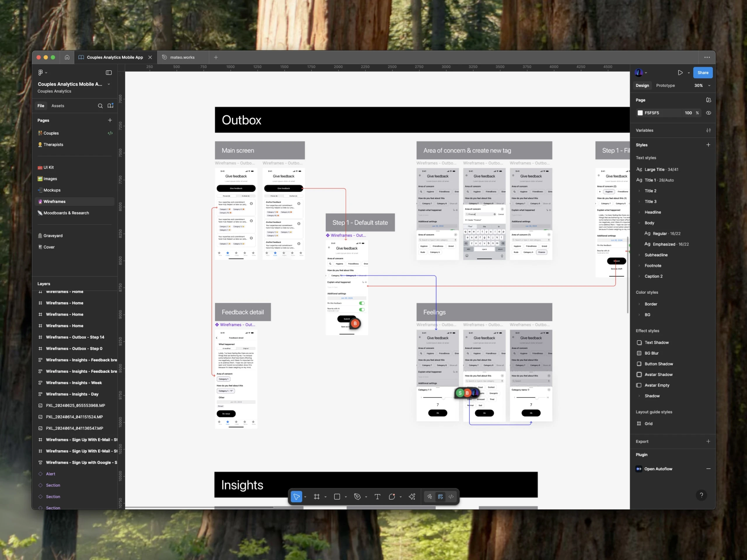Viewport: 747px width, 560px height.
Task: Switch to Design mode in toolbar
Action: point(440,496)
